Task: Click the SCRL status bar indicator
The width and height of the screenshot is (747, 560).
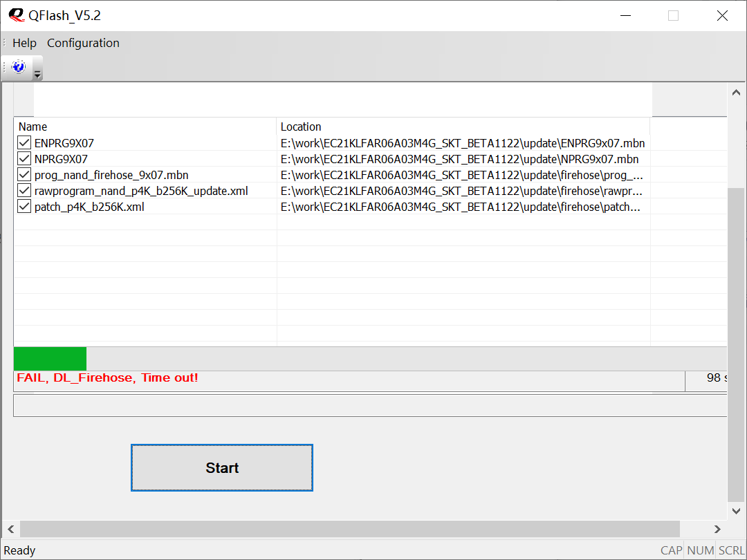Action: 731,550
